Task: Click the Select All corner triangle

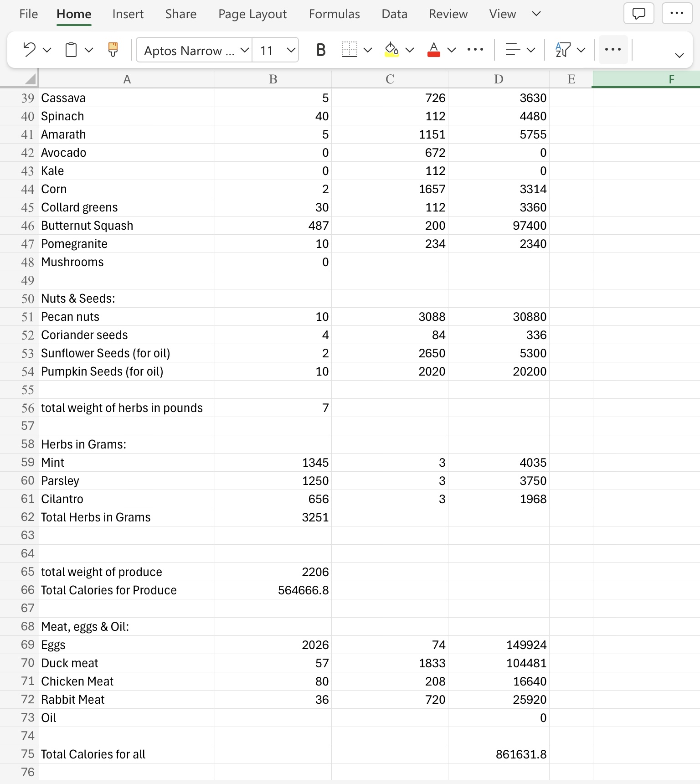Action: (30, 79)
